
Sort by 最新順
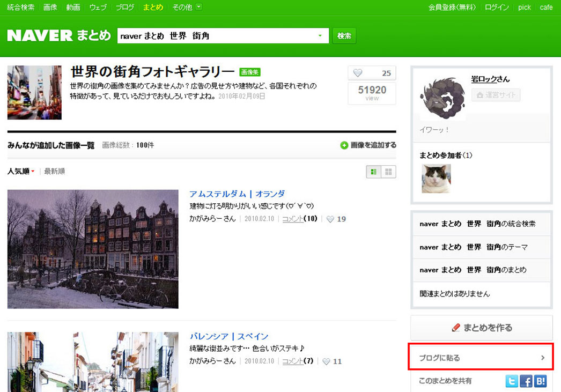pyautogui.click(x=54, y=171)
